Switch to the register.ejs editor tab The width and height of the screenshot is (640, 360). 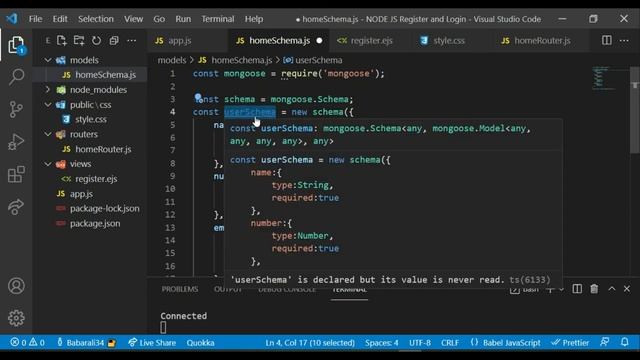pyautogui.click(x=371, y=40)
